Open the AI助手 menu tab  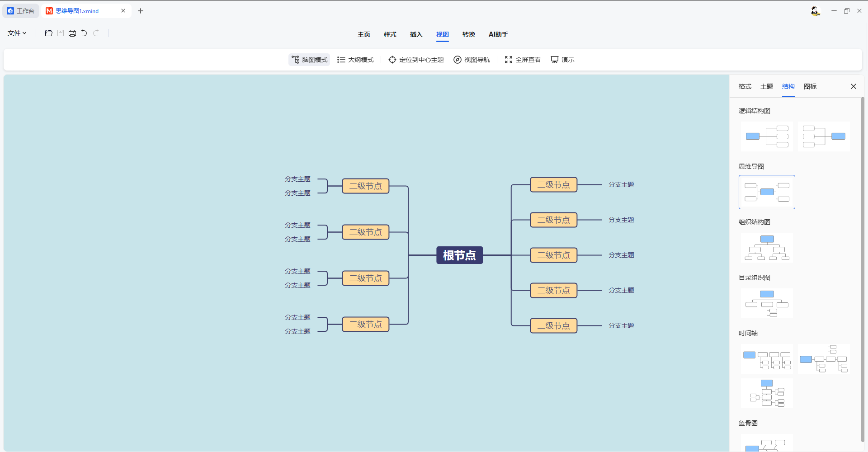click(x=498, y=34)
